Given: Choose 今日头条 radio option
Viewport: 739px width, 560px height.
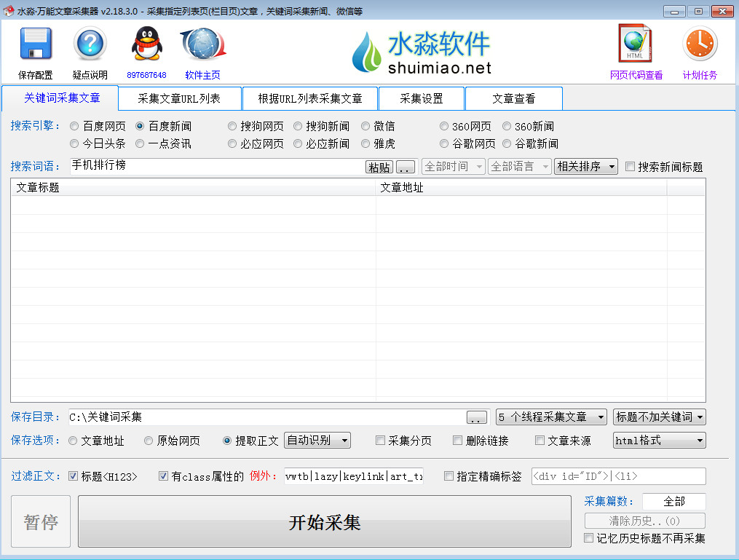Looking at the screenshot, I should pos(74,143).
